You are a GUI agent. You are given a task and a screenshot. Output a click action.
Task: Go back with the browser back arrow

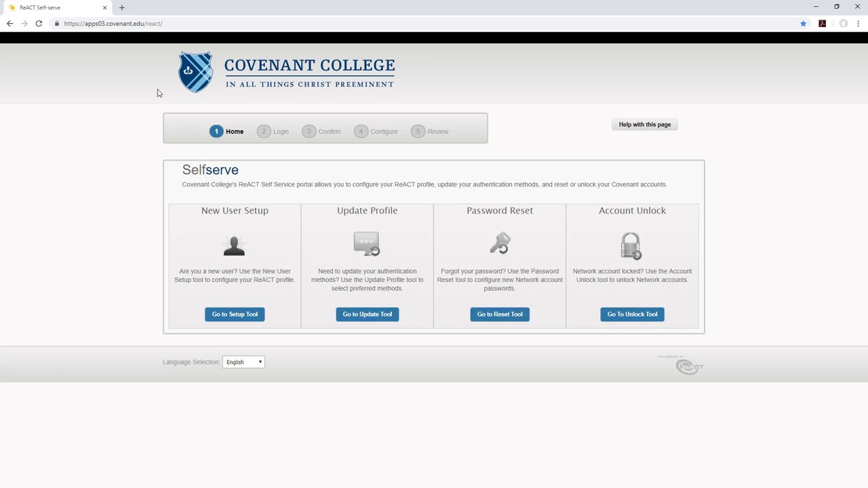point(9,24)
